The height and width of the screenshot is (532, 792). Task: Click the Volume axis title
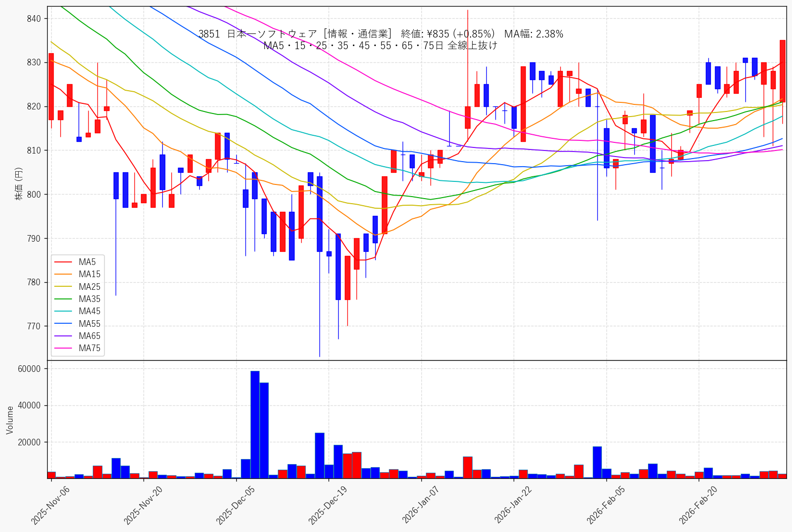(x=10, y=420)
